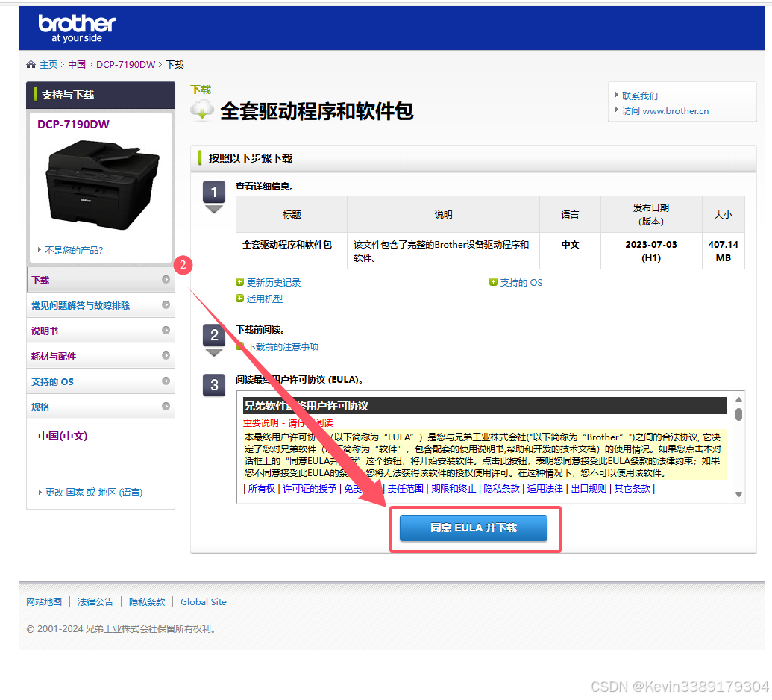Jump to 责任范围 section in EULA
Image resolution: width=772 pixels, height=700 pixels.
click(x=405, y=489)
